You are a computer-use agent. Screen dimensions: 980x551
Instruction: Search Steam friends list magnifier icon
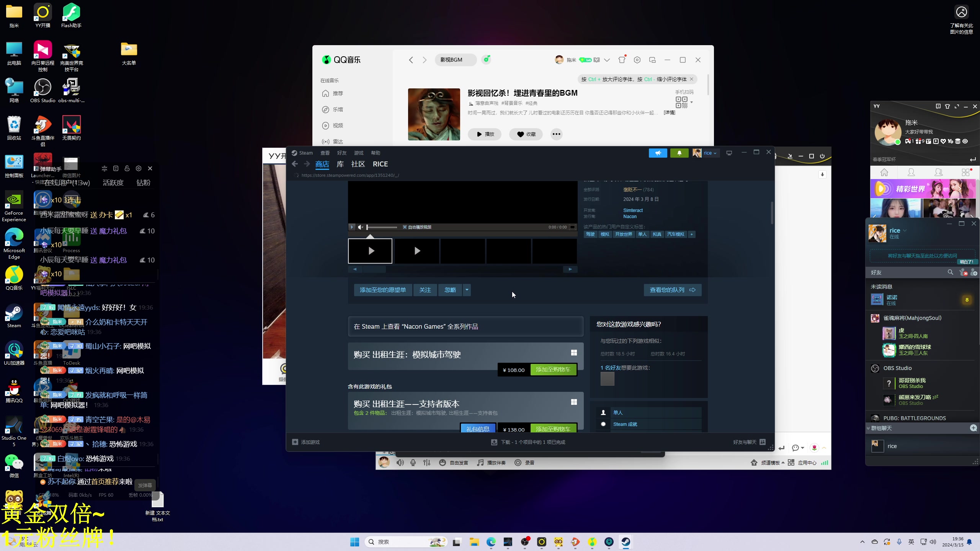[951, 272]
